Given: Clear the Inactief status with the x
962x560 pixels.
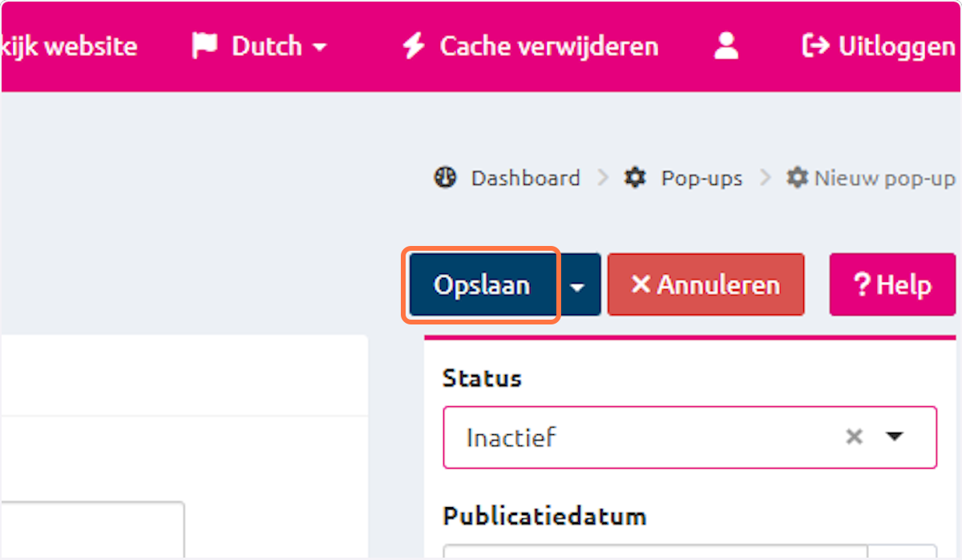Looking at the screenshot, I should click(x=855, y=437).
